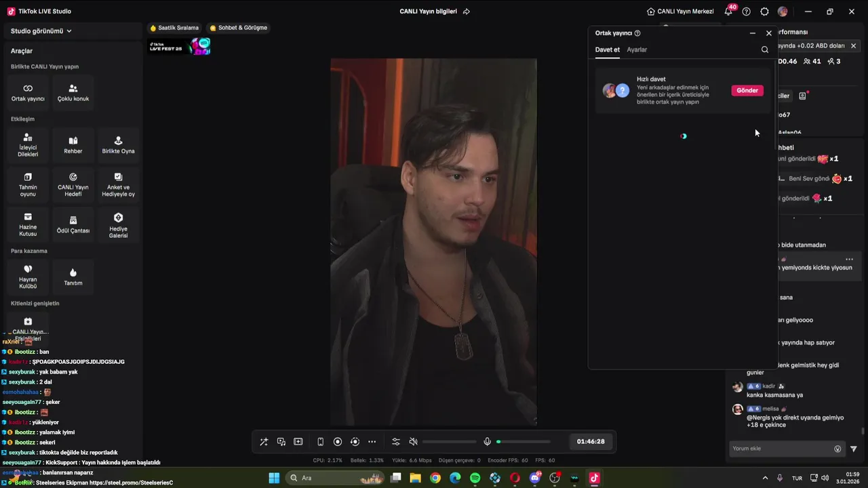This screenshot has height=488, width=868.
Task: Click the replay capture icon
Action: click(355, 442)
